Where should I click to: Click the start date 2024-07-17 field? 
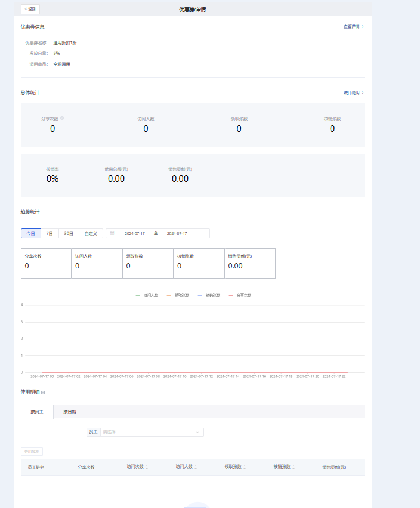134,233
